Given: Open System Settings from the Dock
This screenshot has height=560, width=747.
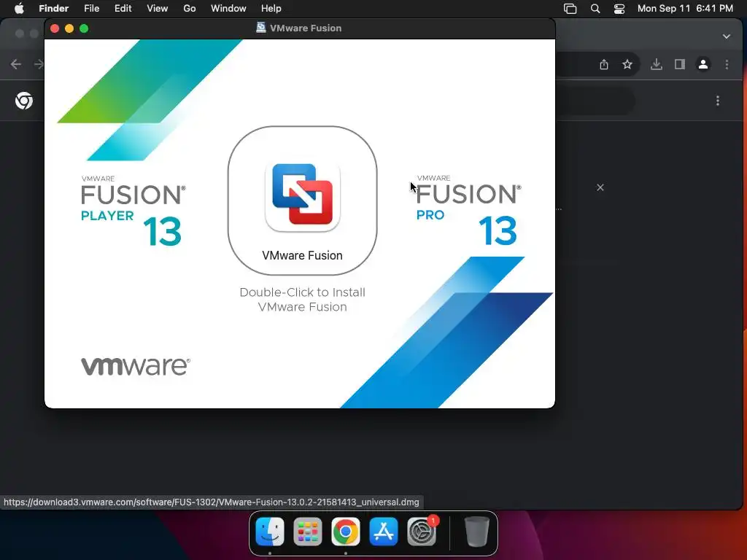Looking at the screenshot, I should click(422, 532).
